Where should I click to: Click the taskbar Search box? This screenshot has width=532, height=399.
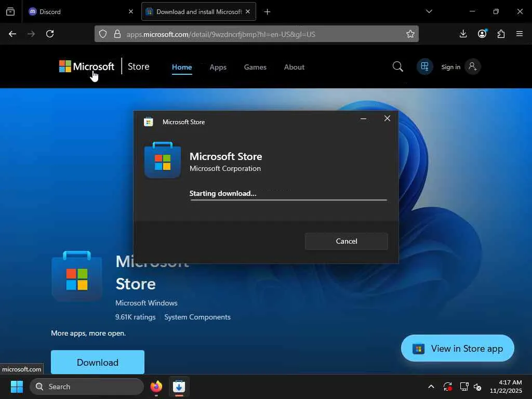pos(87,387)
